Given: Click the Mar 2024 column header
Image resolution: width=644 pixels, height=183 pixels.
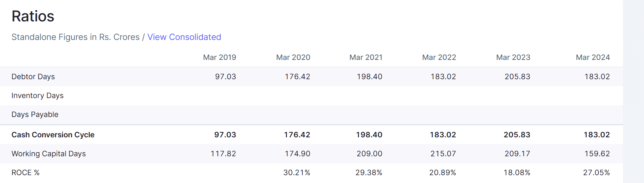Looking at the screenshot, I should (x=593, y=57).
